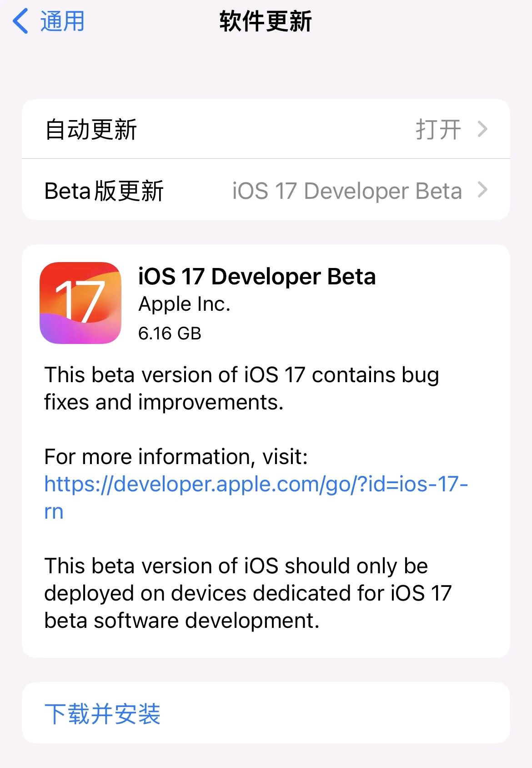Open the 自动更新 settings row
This screenshot has width=532, height=768.
click(91, 130)
